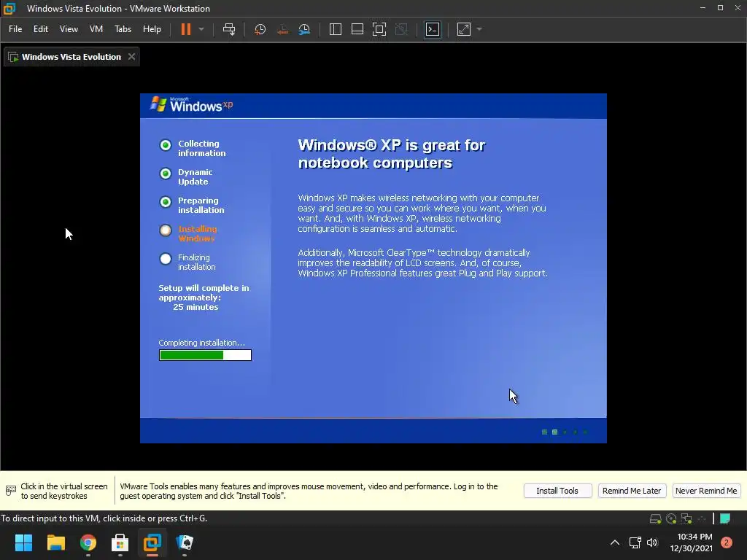Image resolution: width=747 pixels, height=560 pixels.
Task: Show hidden system tray icons
Action: [x=615, y=542]
